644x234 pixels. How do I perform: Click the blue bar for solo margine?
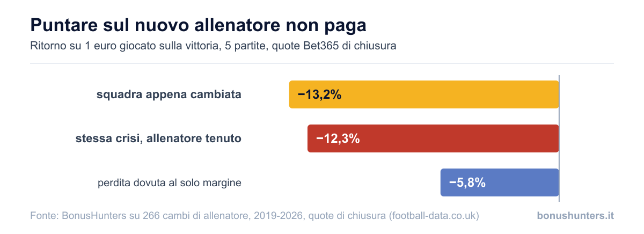[x=500, y=182]
